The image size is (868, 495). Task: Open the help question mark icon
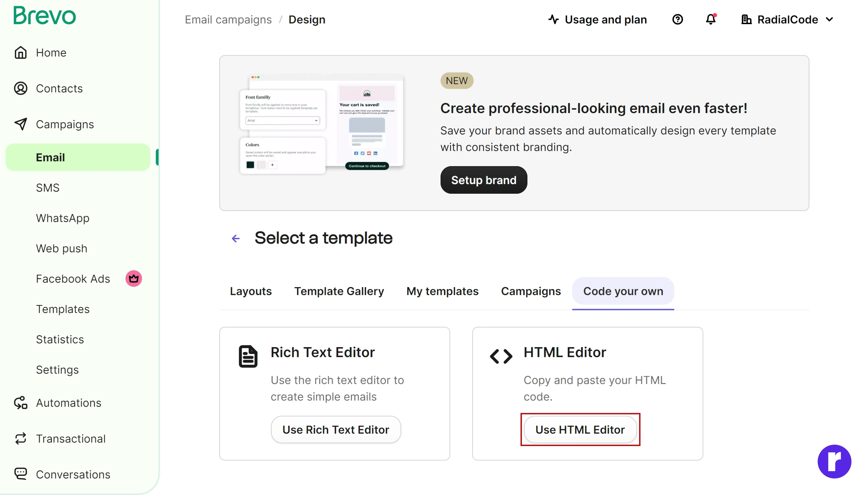click(677, 19)
